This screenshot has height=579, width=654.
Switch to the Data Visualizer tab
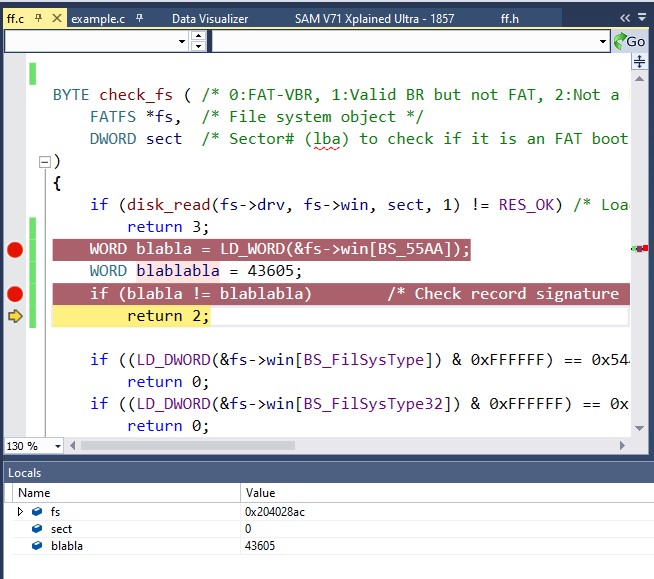(211, 19)
